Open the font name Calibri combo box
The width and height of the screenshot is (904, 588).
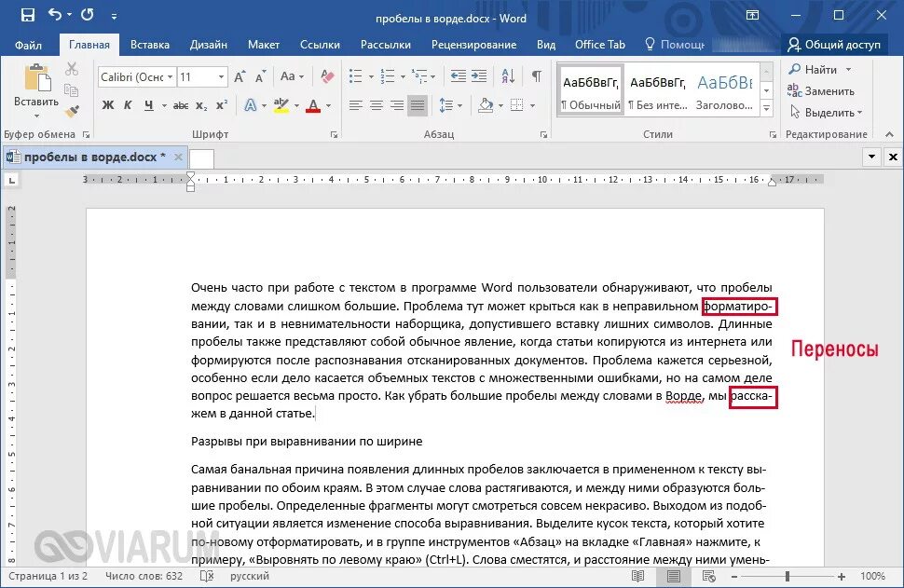tap(137, 76)
